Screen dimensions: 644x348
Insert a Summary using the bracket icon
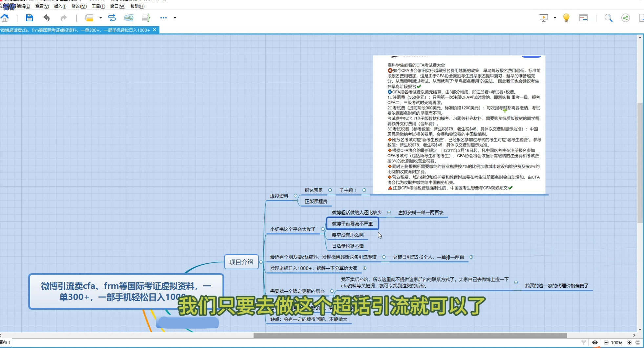145,18
